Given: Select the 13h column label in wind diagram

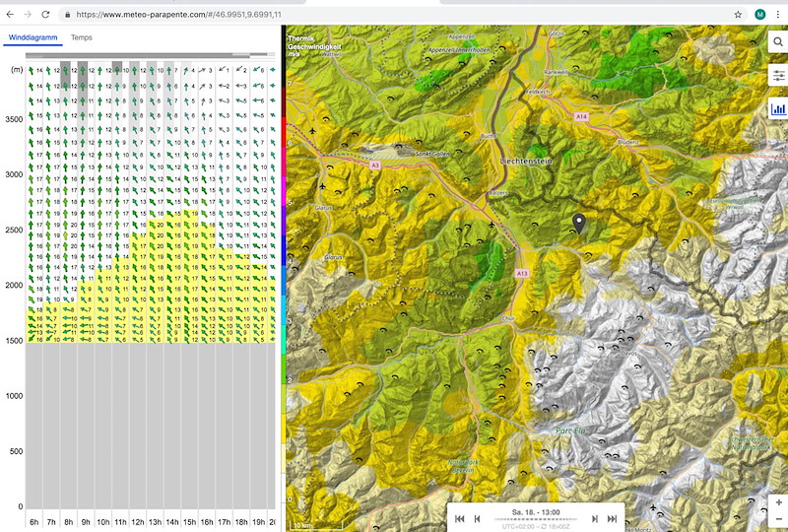Looking at the screenshot, I should [155, 522].
